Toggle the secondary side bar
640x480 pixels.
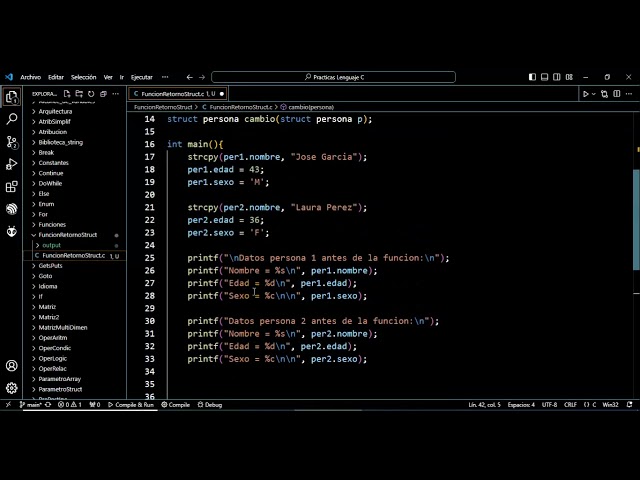(557, 77)
